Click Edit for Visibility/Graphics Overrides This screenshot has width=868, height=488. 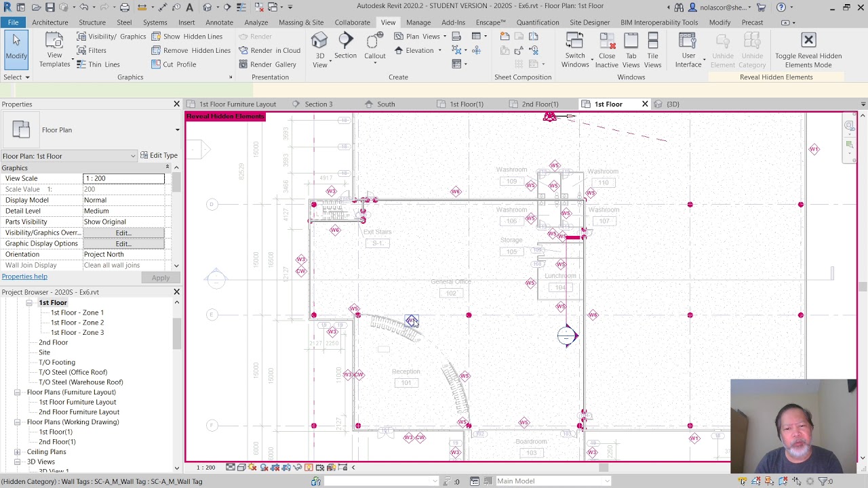[123, 232]
